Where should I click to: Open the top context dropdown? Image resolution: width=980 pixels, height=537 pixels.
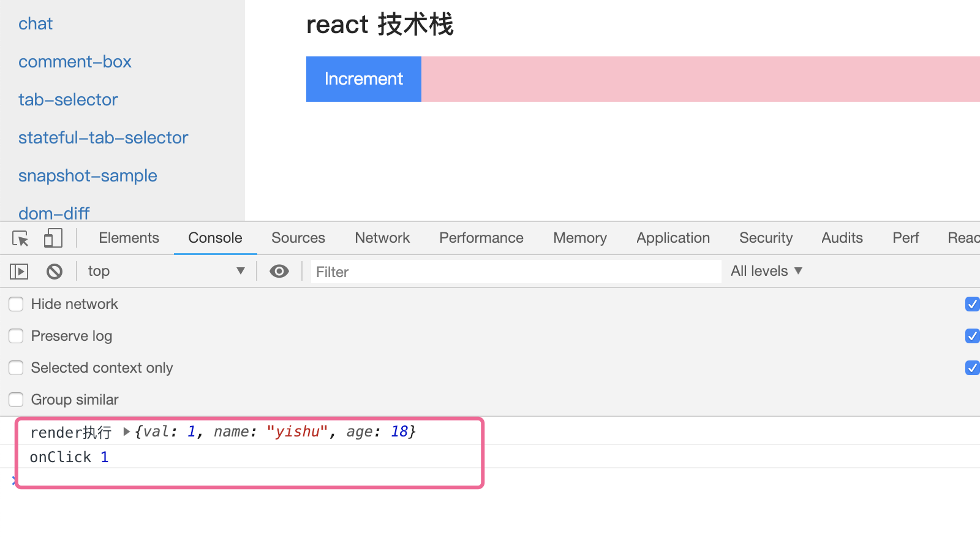click(165, 271)
